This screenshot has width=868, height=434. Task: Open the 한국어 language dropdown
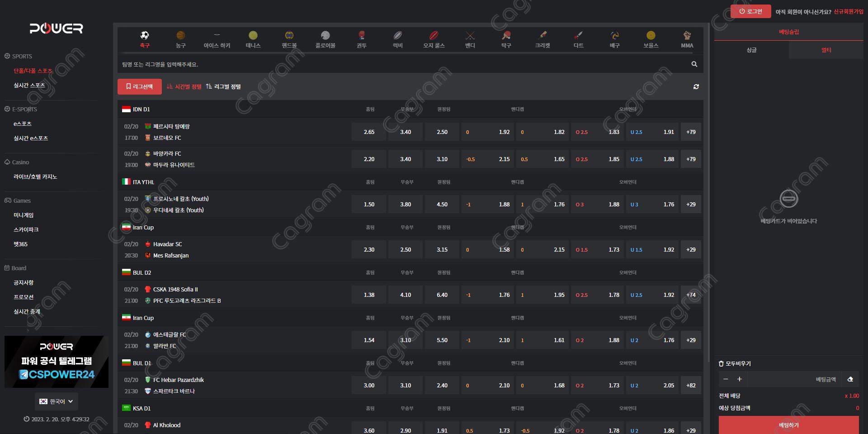point(57,401)
